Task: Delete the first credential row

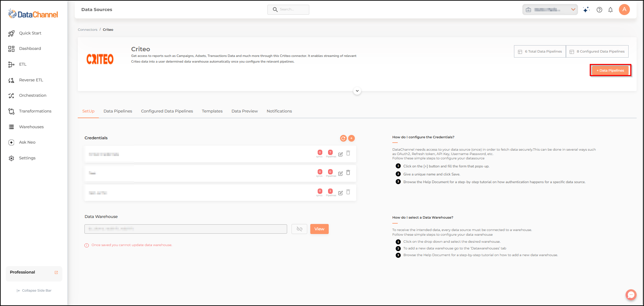Action: click(x=348, y=153)
